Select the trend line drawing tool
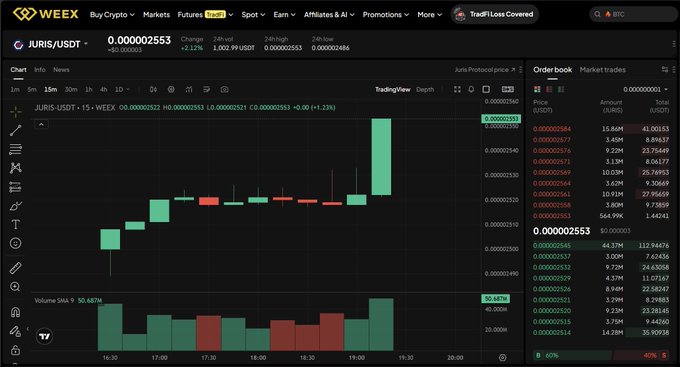The image size is (680, 367). click(16, 130)
